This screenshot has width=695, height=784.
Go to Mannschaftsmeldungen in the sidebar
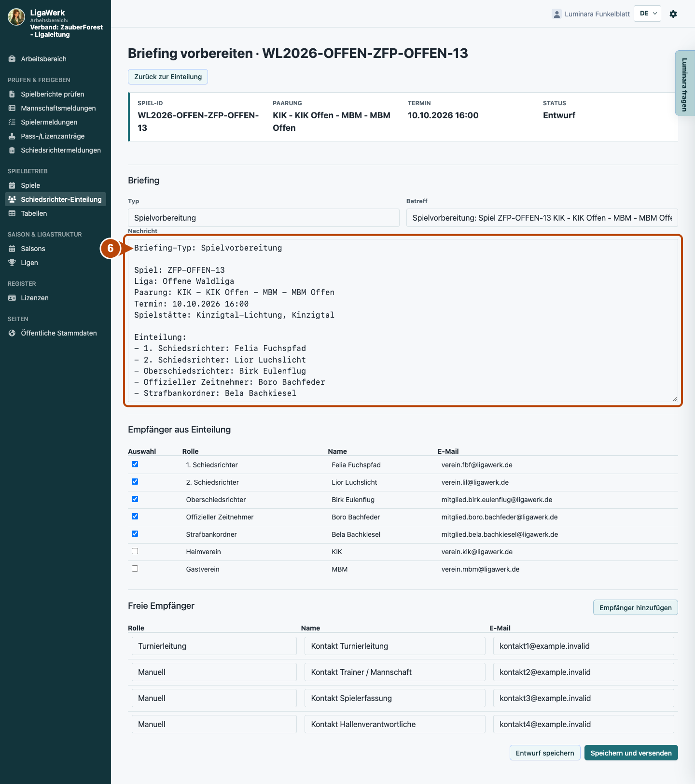56,108
